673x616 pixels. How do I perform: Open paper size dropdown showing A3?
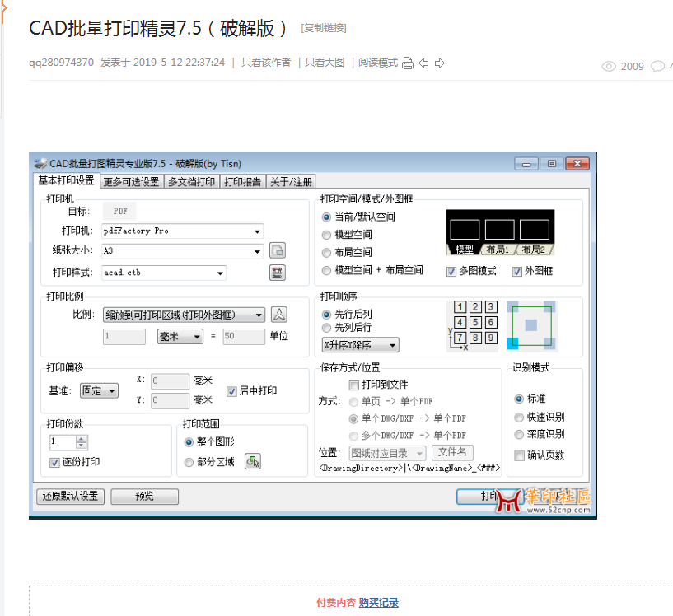pyautogui.click(x=182, y=251)
